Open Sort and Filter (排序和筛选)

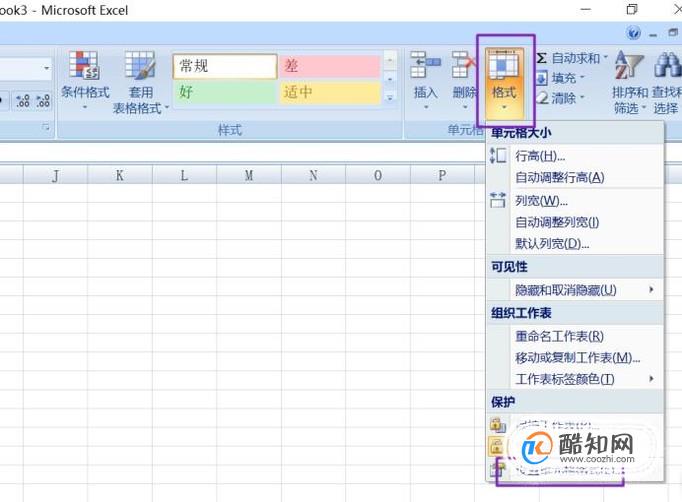pos(629,82)
